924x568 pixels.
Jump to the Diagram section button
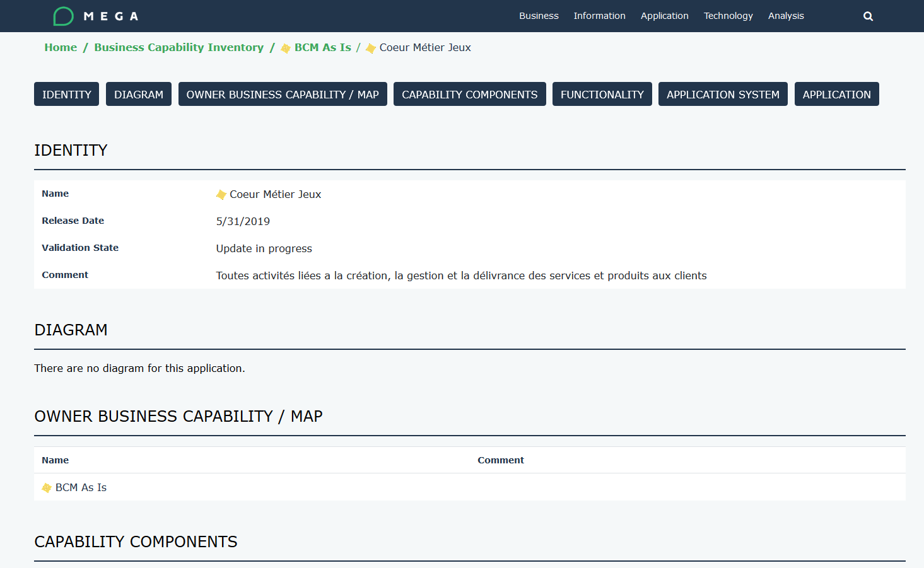click(x=138, y=95)
